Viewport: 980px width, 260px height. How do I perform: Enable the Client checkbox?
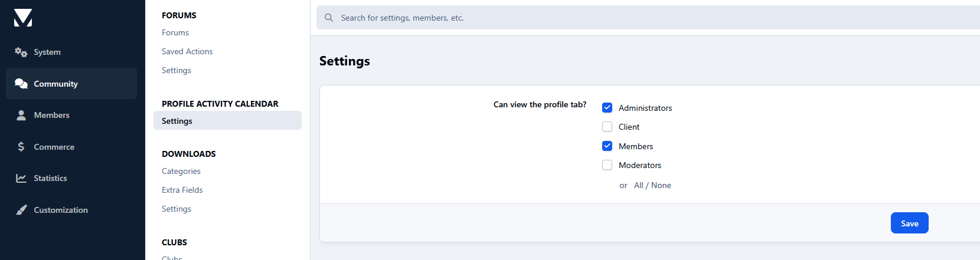(607, 127)
